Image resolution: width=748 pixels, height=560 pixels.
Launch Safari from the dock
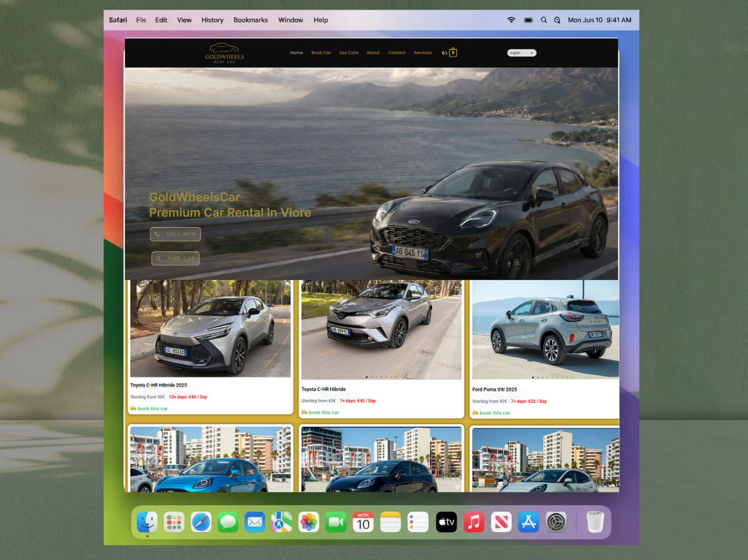pyautogui.click(x=201, y=522)
